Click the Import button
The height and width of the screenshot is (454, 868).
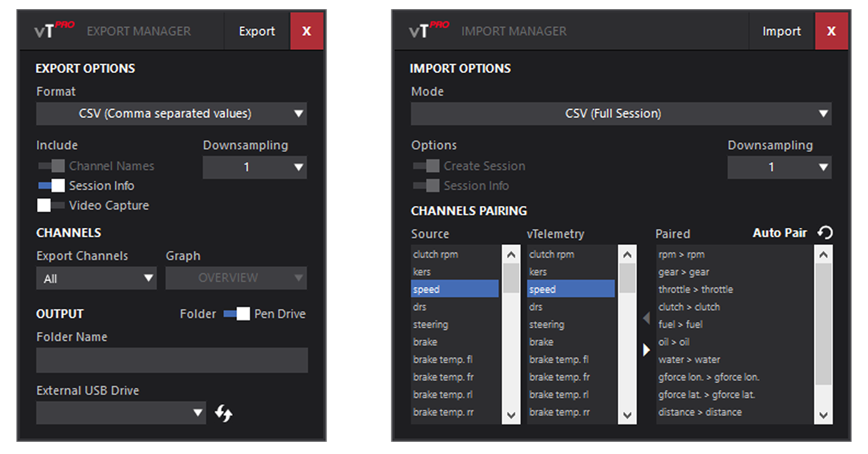(x=782, y=30)
